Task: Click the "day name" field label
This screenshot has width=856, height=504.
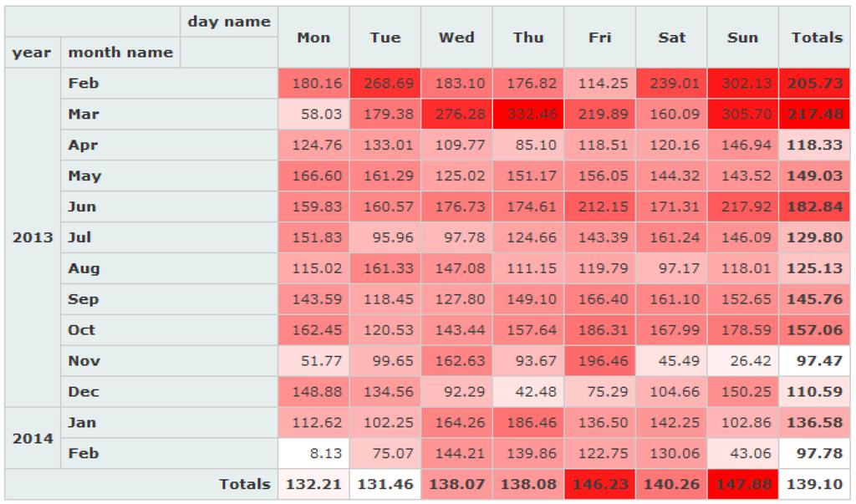Action: click(228, 22)
